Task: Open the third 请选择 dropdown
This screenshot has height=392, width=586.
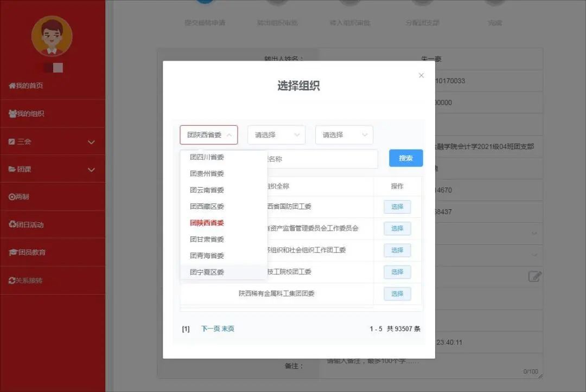Action: [x=344, y=135]
